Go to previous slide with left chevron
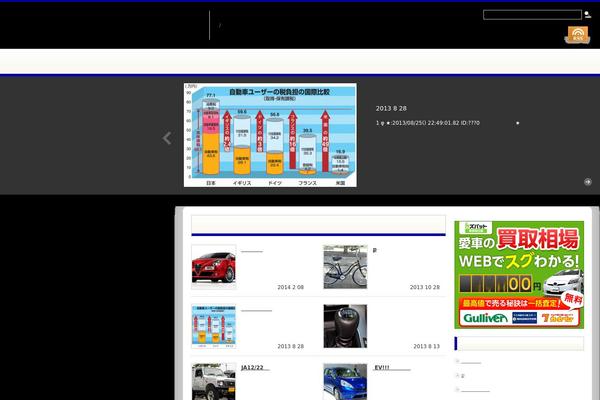This screenshot has height=400, width=600. click(167, 138)
